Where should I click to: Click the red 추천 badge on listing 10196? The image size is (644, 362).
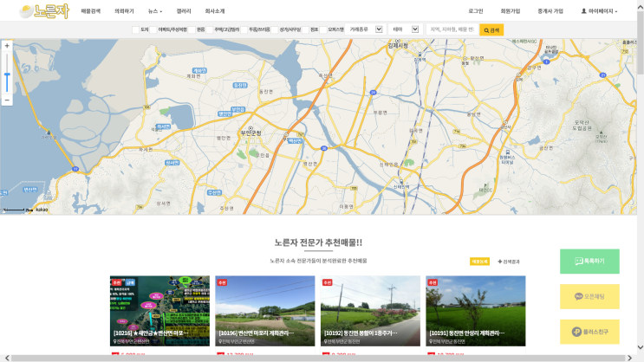[222, 282]
